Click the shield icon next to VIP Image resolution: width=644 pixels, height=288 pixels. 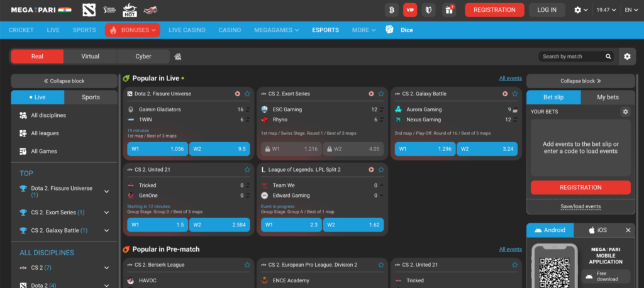(428, 10)
